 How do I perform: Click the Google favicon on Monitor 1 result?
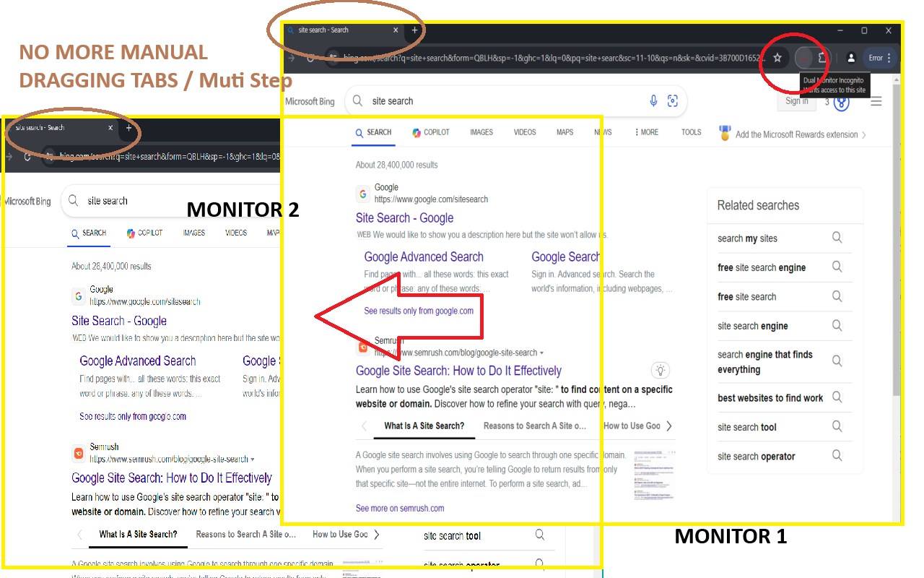(363, 194)
